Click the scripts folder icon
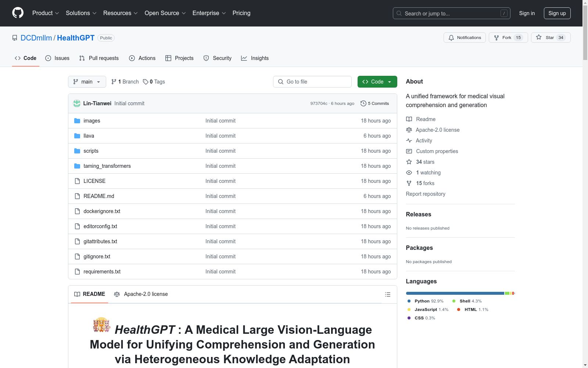Screen dimensions: 588x368 [77, 151]
